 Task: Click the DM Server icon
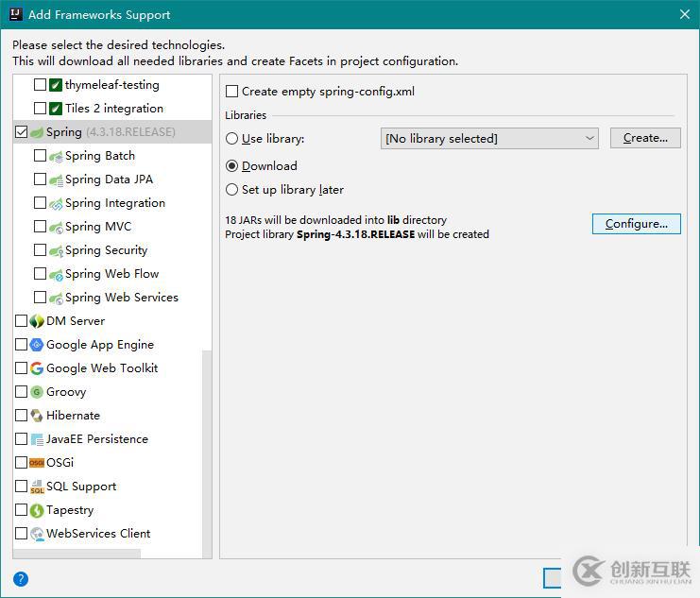pyautogui.click(x=37, y=321)
